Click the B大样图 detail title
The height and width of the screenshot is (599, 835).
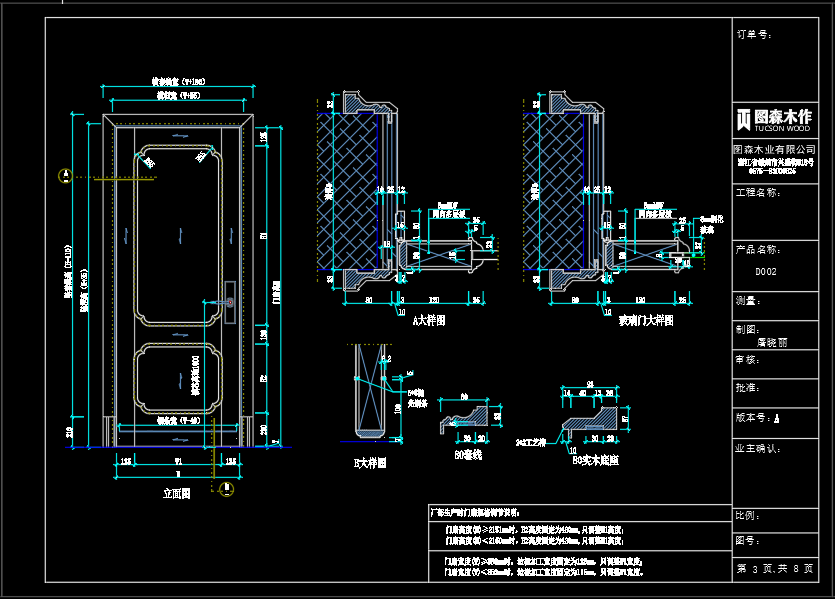pyautogui.click(x=369, y=463)
